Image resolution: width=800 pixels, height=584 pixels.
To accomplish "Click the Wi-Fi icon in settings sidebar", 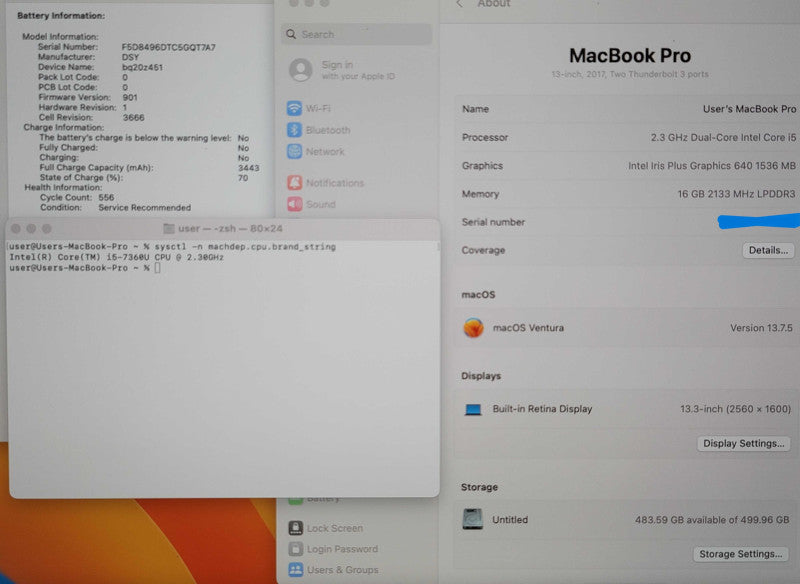I will [x=294, y=108].
